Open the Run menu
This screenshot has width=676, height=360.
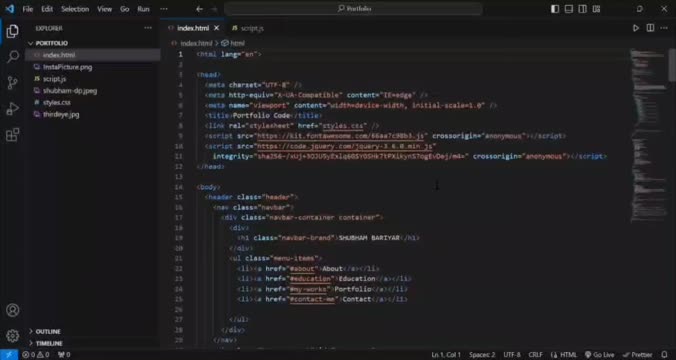pos(143,9)
